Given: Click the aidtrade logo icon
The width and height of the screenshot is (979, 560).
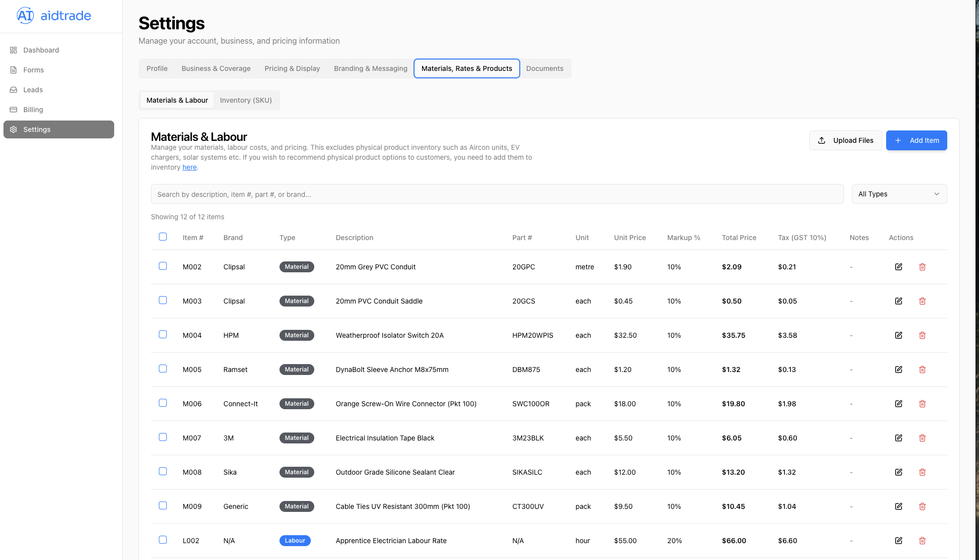Looking at the screenshot, I should pyautogui.click(x=25, y=16).
